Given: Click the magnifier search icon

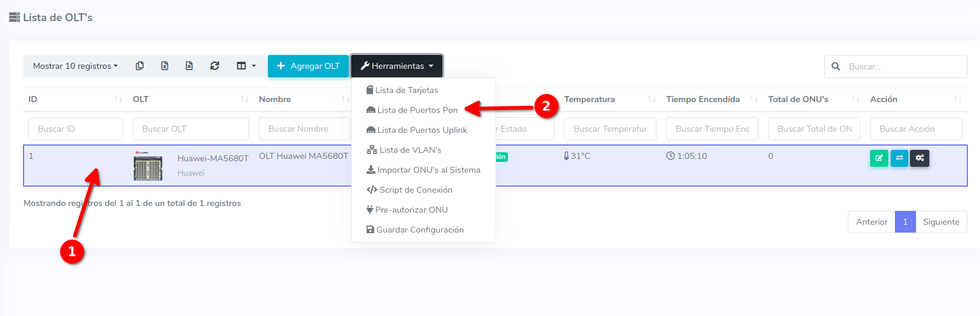Looking at the screenshot, I should (x=836, y=66).
